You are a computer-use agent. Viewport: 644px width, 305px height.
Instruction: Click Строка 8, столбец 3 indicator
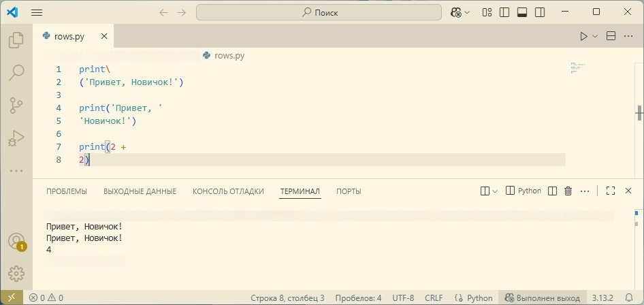[287, 298]
